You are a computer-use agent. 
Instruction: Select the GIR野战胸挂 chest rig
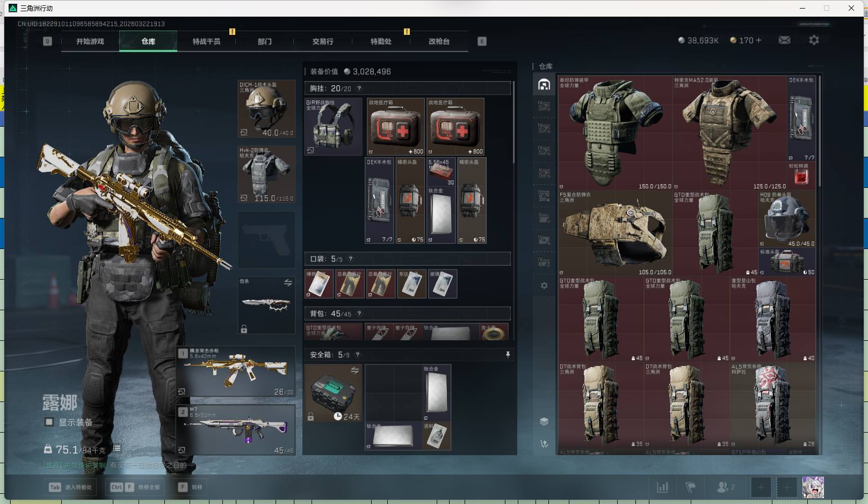click(333, 127)
